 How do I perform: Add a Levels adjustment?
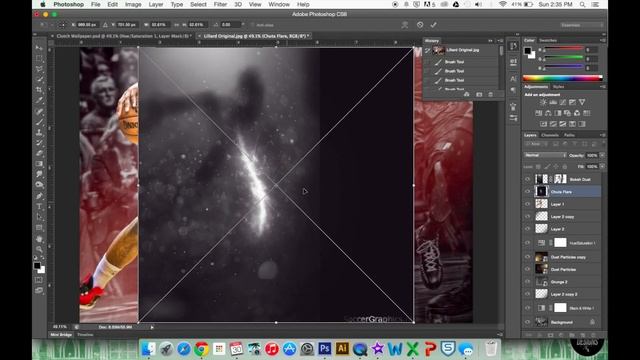(553, 102)
